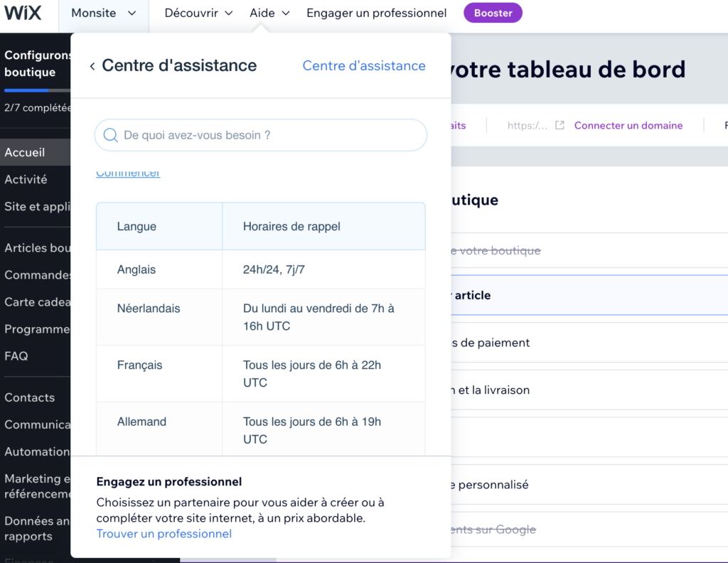Open Activité in the left sidebar
Viewport: 728px width, 563px height.
point(26,180)
